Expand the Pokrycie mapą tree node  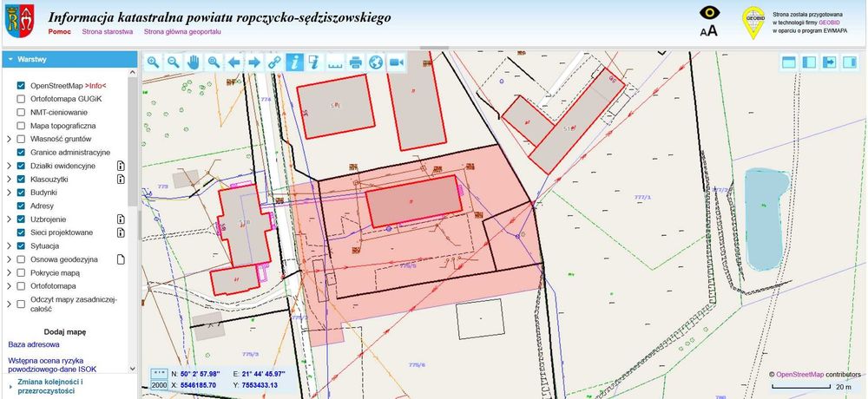9,273
